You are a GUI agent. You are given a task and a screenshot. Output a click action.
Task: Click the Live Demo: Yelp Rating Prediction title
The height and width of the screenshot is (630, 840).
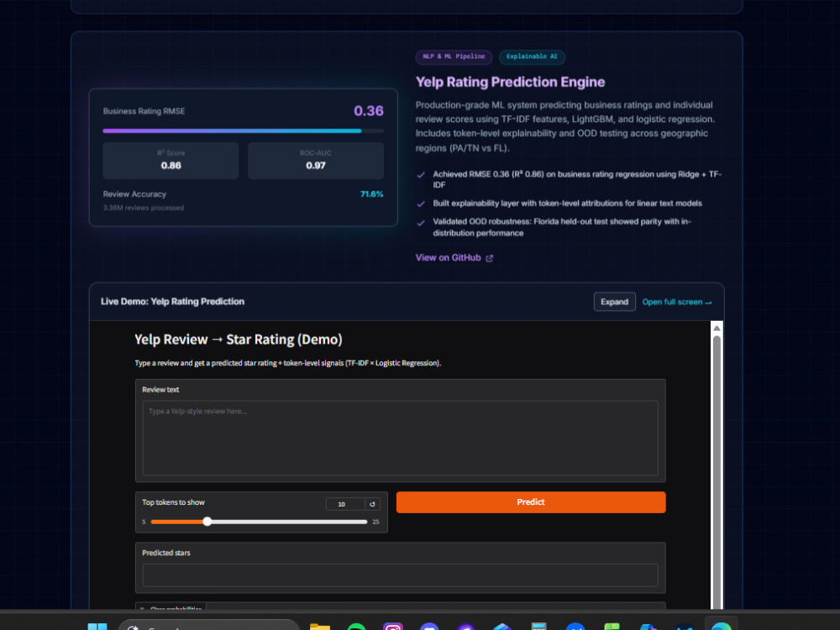pyautogui.click(x=172, y=302)
